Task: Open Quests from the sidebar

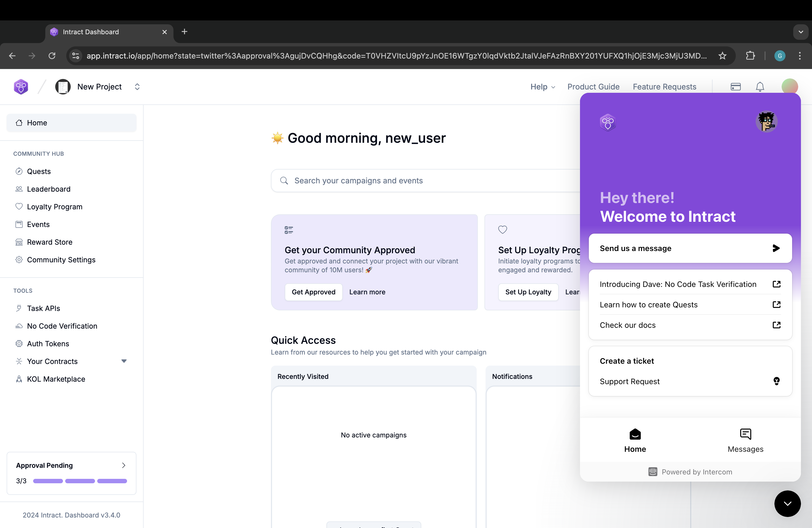Action: (39, 171)
